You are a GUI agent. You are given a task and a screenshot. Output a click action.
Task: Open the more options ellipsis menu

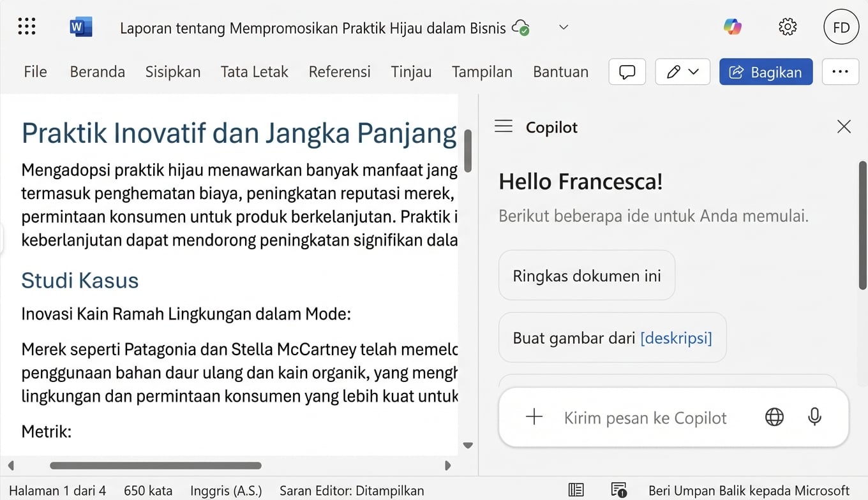840,71
